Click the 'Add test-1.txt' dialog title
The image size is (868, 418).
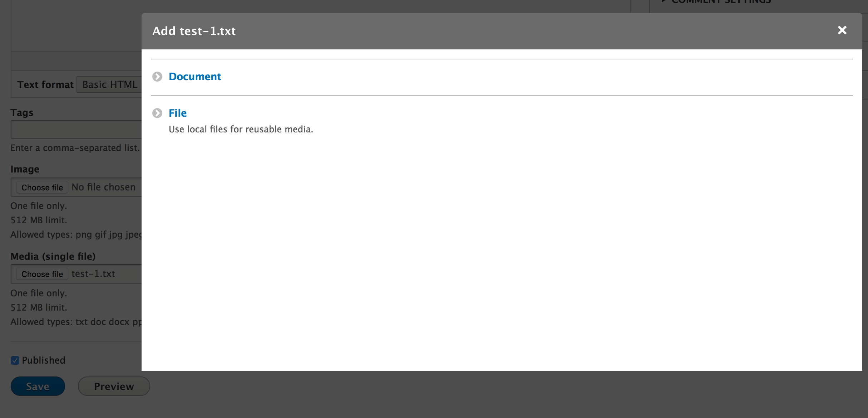tap(194, 31)
